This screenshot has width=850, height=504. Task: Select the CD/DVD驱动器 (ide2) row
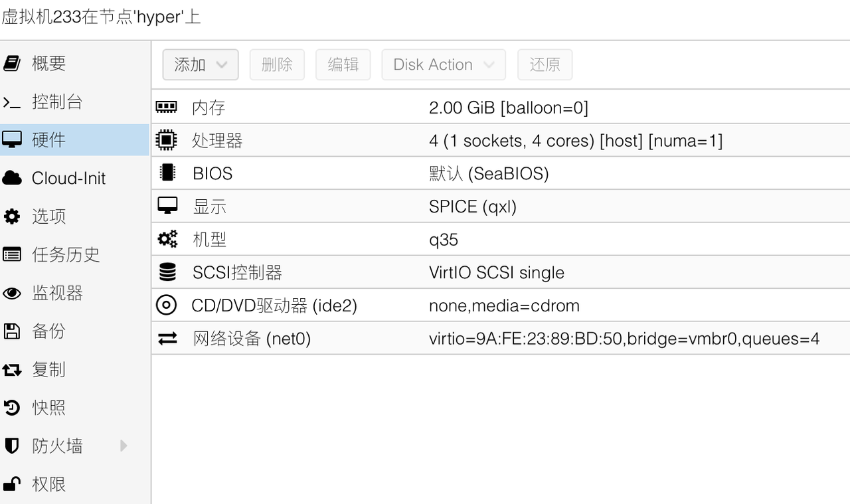point(501,305)
